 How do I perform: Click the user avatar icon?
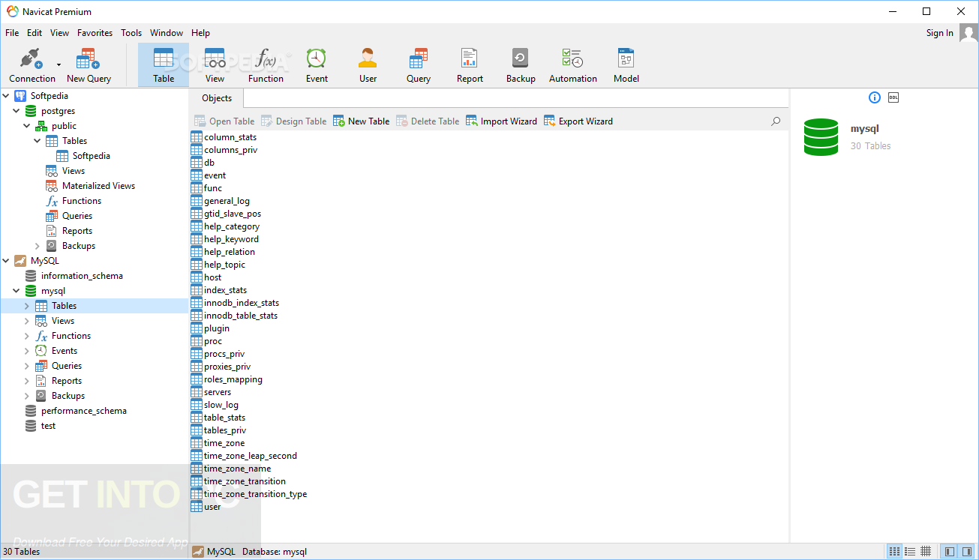(968, 33)
